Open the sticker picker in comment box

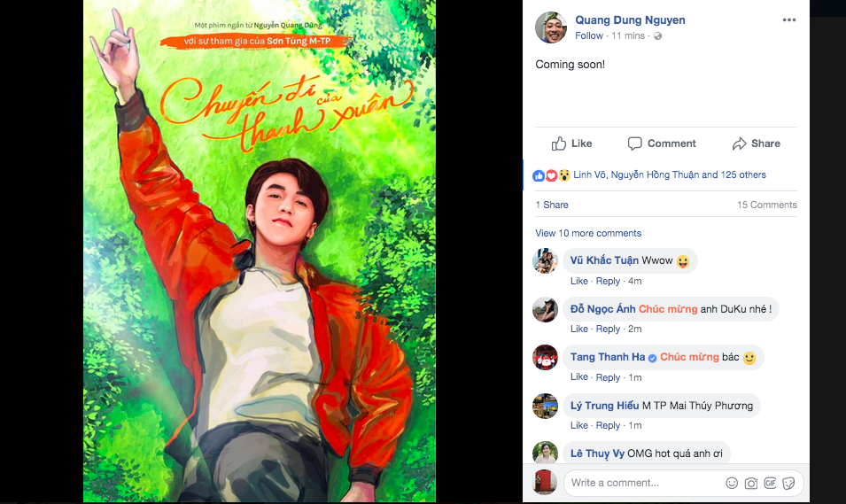tap(788, 483)
